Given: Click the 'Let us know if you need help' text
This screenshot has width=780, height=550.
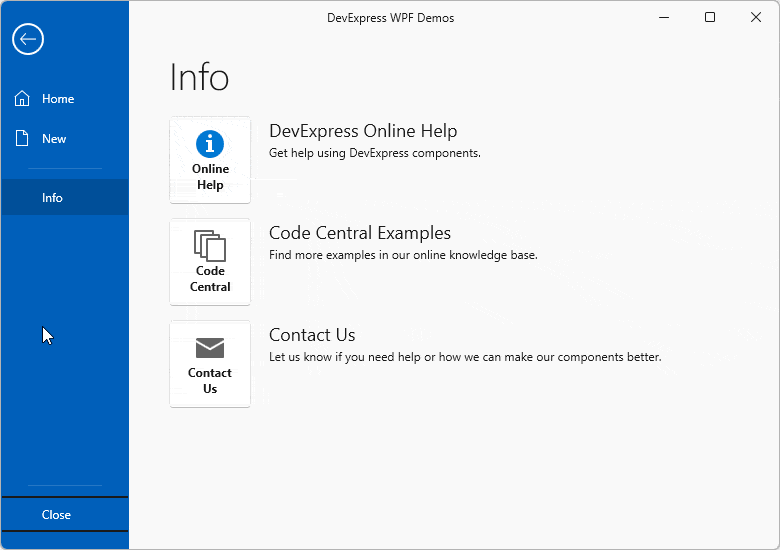Looking at the screenshot, I should [465, 357].
